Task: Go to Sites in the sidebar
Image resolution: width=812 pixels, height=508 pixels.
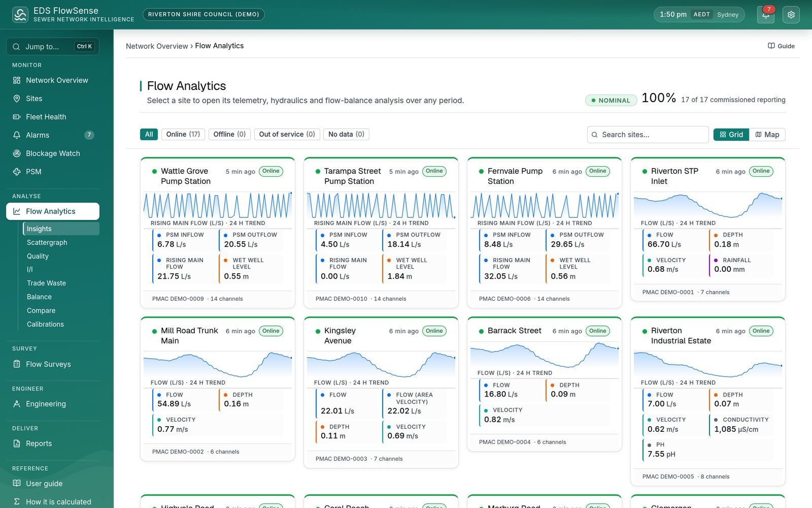Action: 53,99
